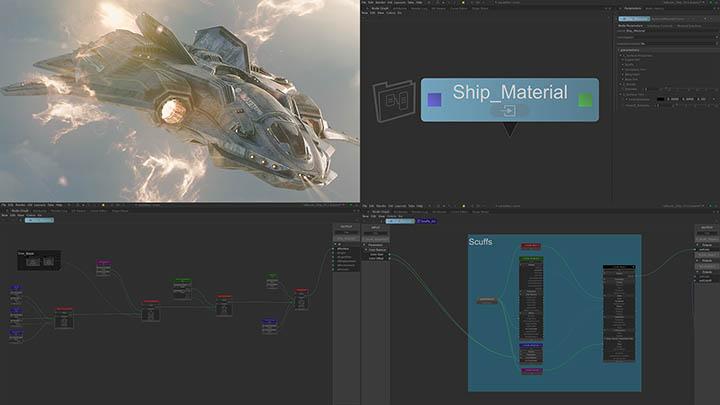Image resolution: width=720 pixels, height=405 pixels.
Task: Click the faded folder icon beside Ship_Material node
Action: coord(391,102)
